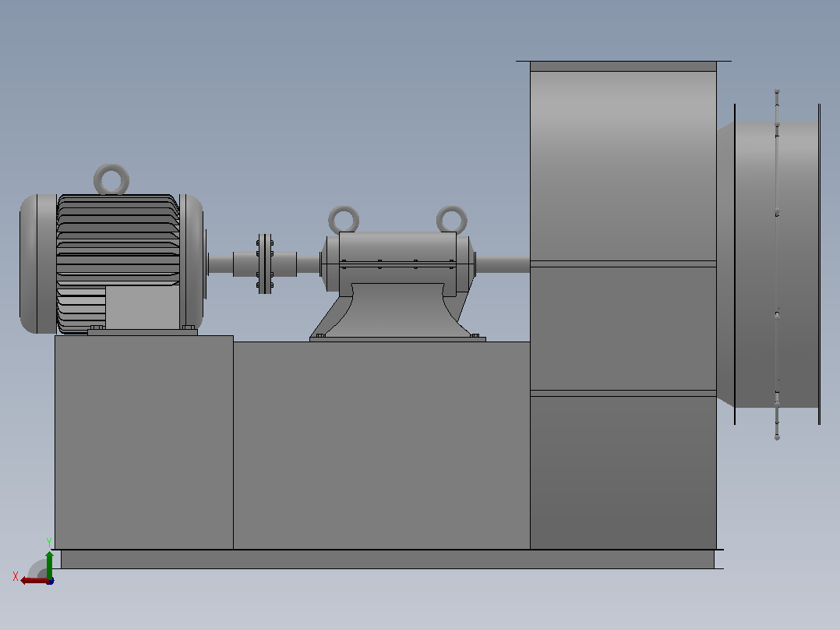Select the bottom base frame skid
The height and width of the screenshot is (630, 840).
pos(387,559)
